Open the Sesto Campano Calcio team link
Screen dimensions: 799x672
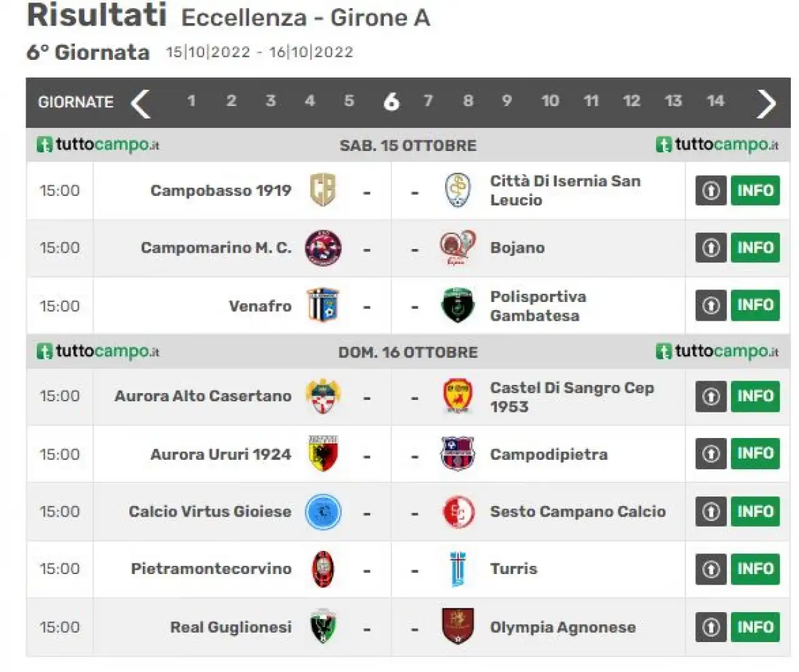577,512
